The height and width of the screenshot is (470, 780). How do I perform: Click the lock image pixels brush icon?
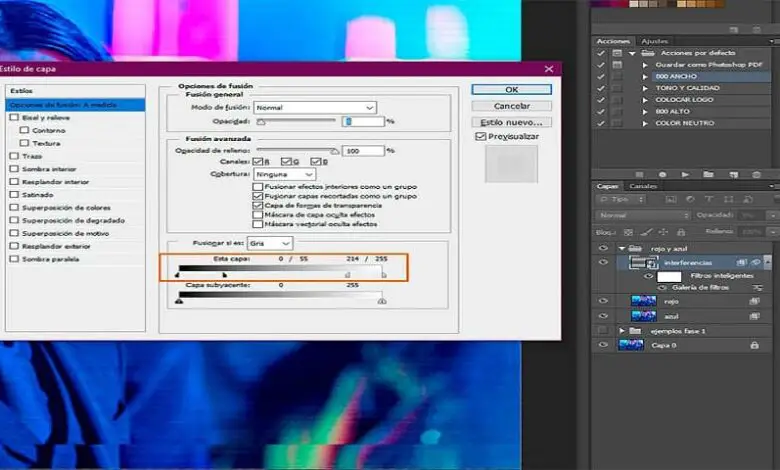click(646, 232)
